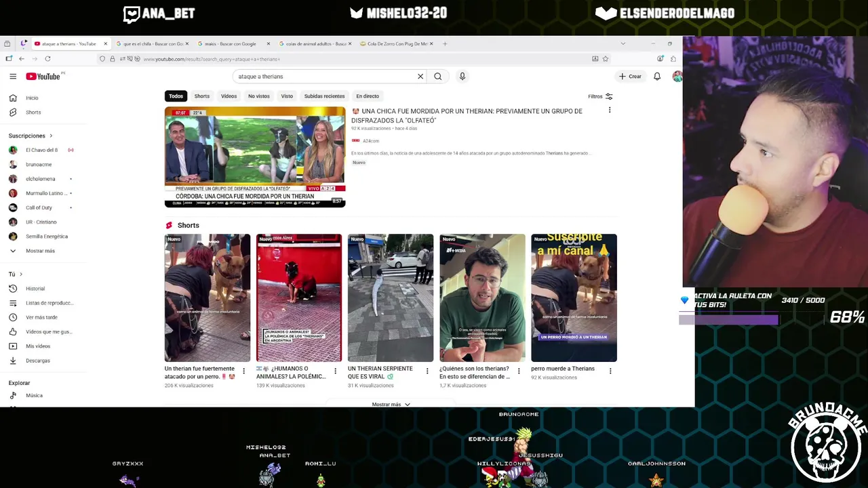This screenshot has width=868, height=488.
Task: Select the Todos filter chip
Action: click(176, 96)
